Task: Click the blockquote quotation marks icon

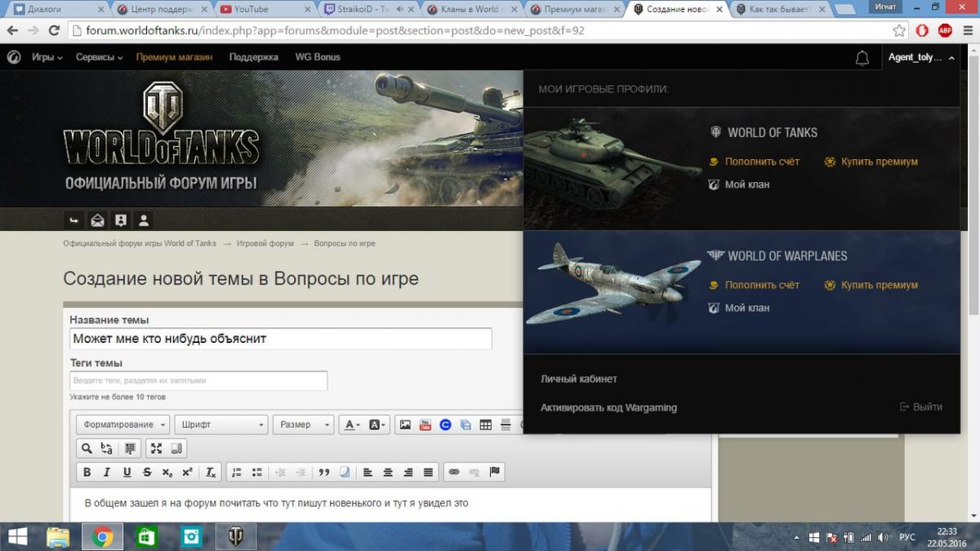Action: point(324,472)
